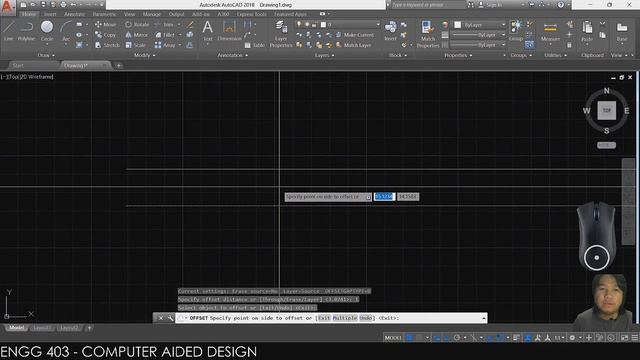Click the status bar customization menu
Viewport: 640px width, 360px height.
(x=635, y=338)
